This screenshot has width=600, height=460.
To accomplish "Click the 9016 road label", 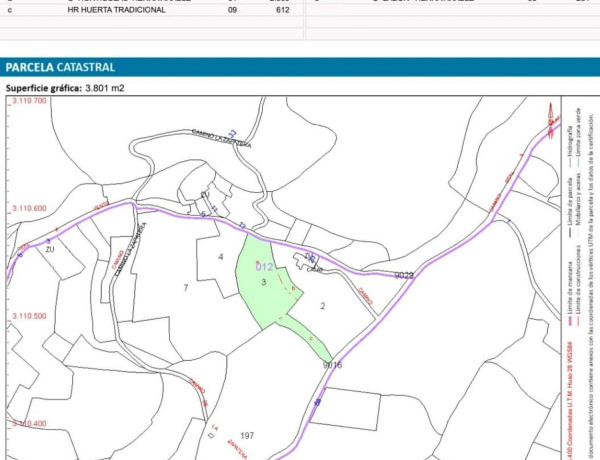I will [333, 366].
